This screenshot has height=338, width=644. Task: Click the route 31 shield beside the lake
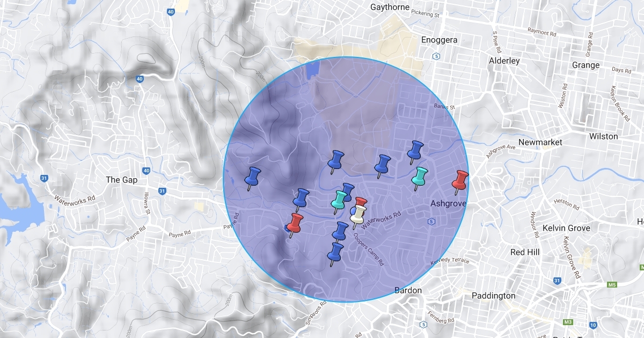pos(45,178)
